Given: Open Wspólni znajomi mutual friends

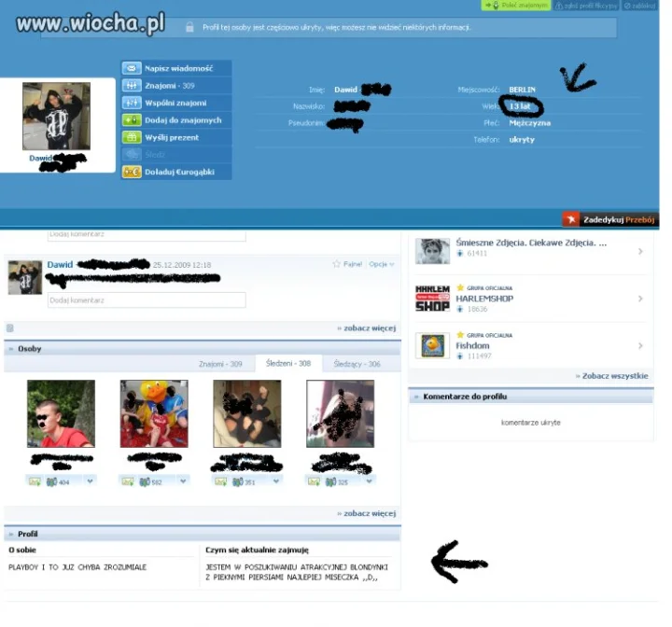Looking at the screenshot, I should pos(176,103).
